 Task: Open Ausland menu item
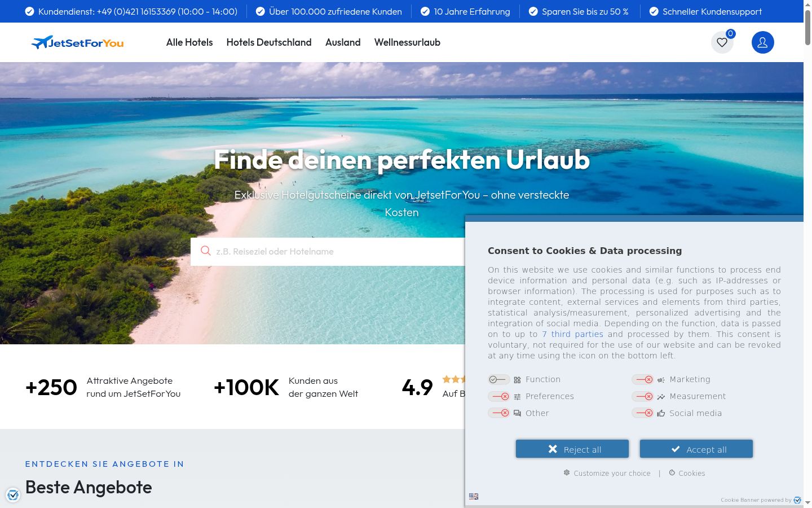pos(343,42)
